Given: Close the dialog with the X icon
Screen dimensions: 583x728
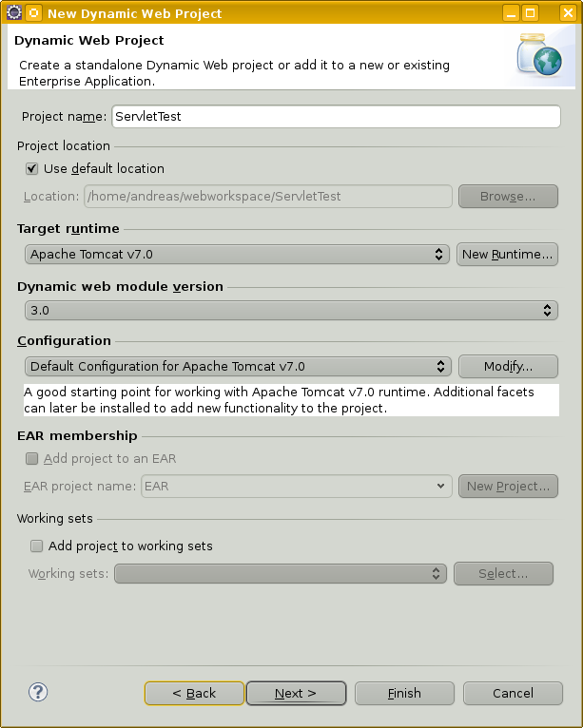Looking at the screenshot, I should (568, 12).
